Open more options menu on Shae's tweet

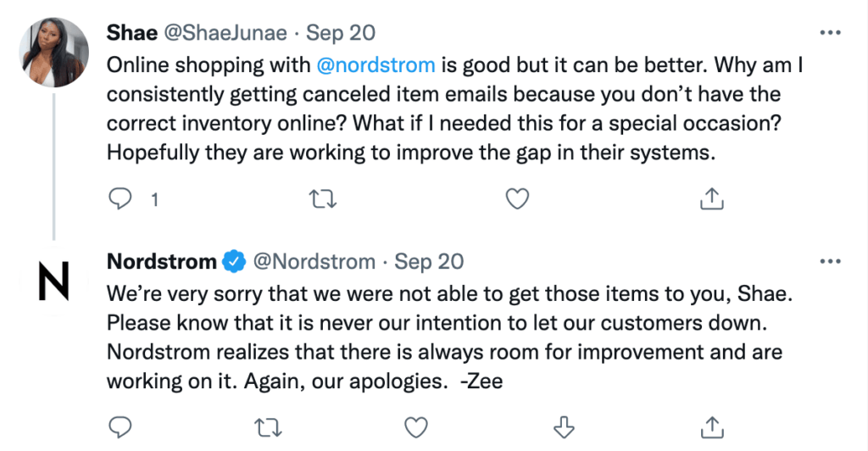pos(829,33)
